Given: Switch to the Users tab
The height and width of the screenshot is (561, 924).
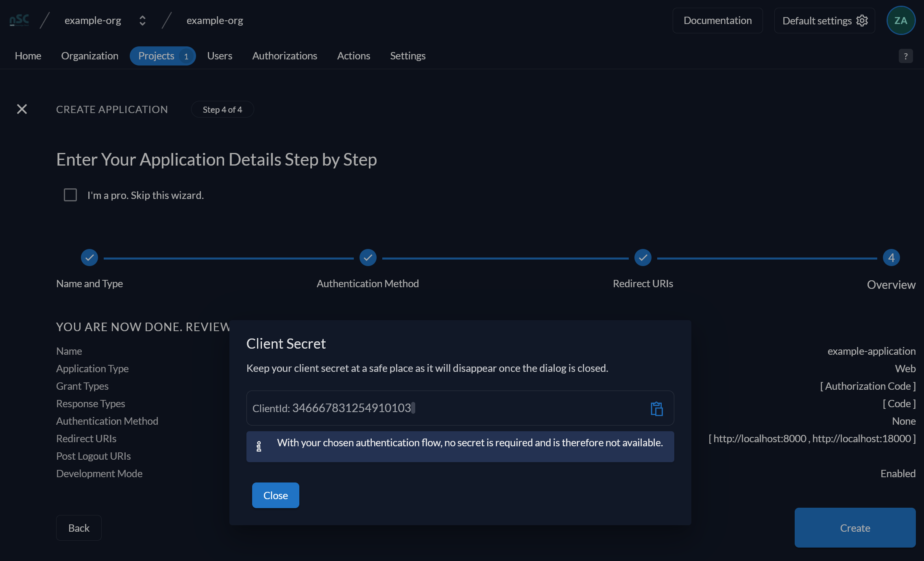Looking at the screenshot, I should [220, 56].
